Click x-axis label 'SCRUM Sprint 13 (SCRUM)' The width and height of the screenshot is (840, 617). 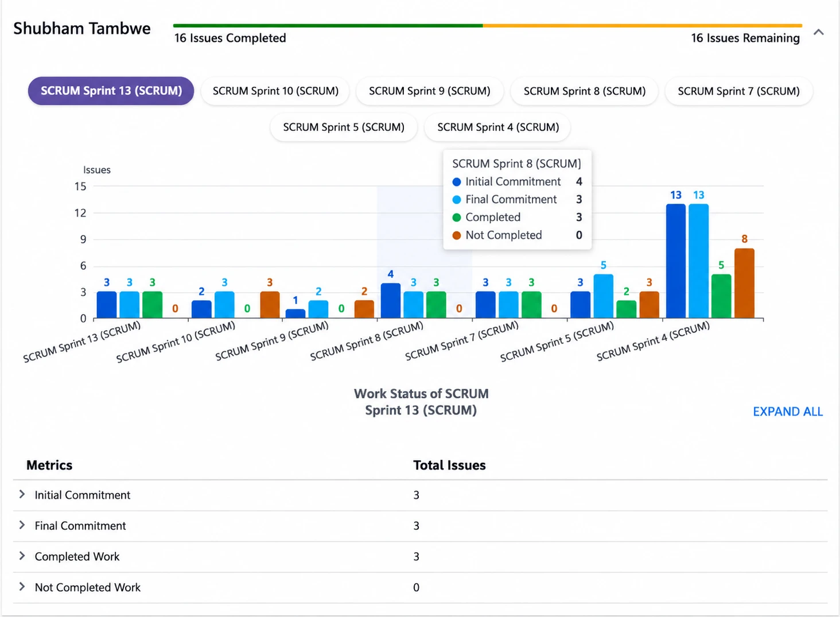82,342
